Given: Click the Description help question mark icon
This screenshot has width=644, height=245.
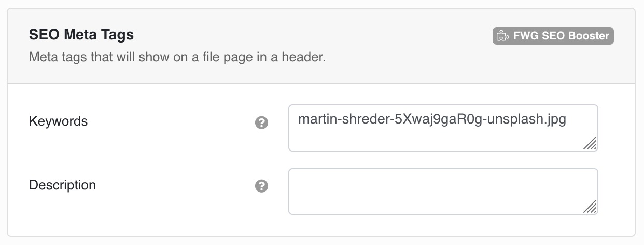Looking at the screenshot, I should [x=262, y=186].
